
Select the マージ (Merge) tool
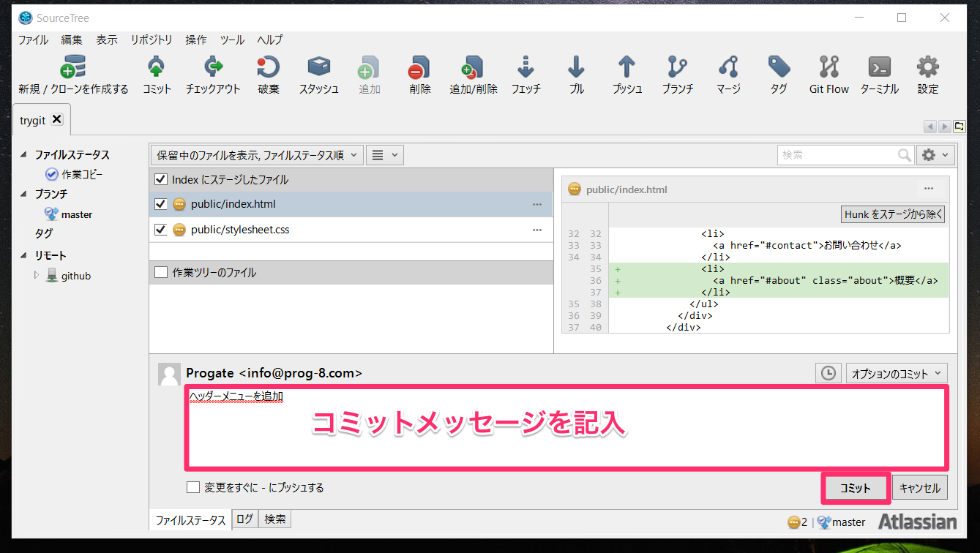[x=727, y=73]
